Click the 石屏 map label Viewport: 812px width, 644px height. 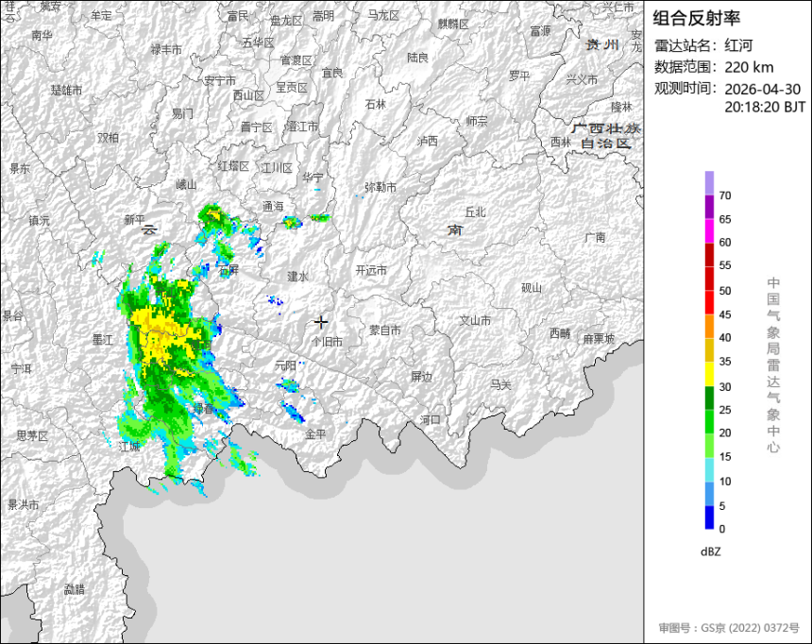[228, 269]
